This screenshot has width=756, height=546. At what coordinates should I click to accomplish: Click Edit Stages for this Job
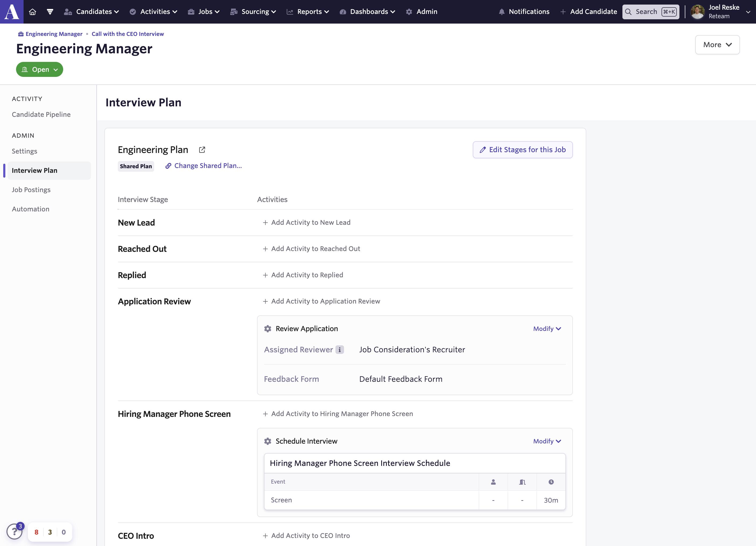(x=522, y=150)
